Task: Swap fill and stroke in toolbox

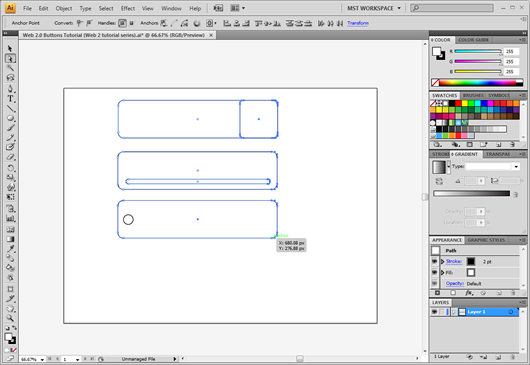Action: (14, 328)
